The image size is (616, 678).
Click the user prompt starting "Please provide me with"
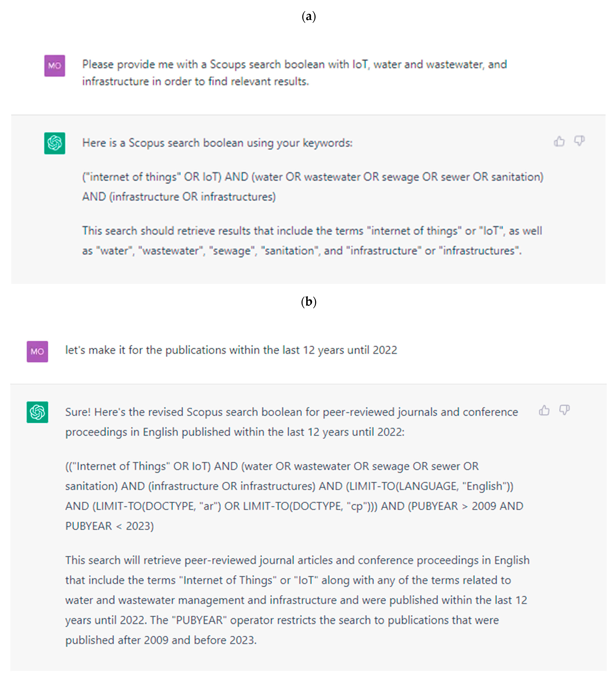tap(294, 73)
